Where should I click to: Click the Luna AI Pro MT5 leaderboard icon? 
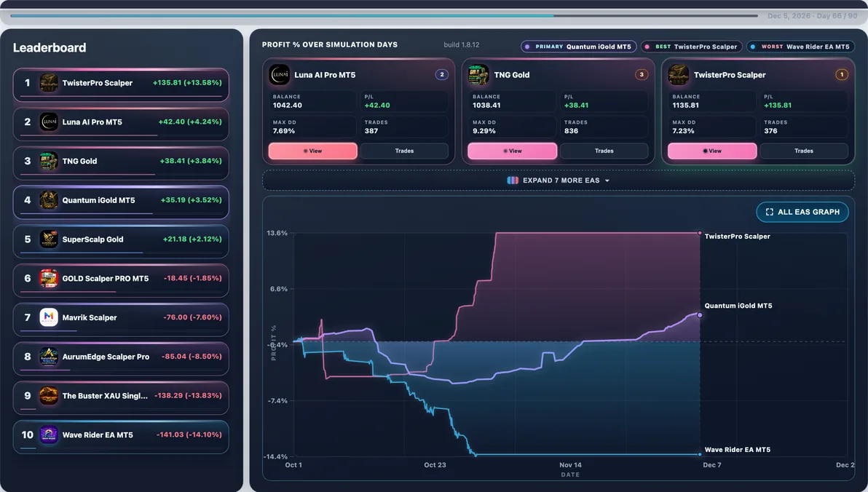[49, 122]
